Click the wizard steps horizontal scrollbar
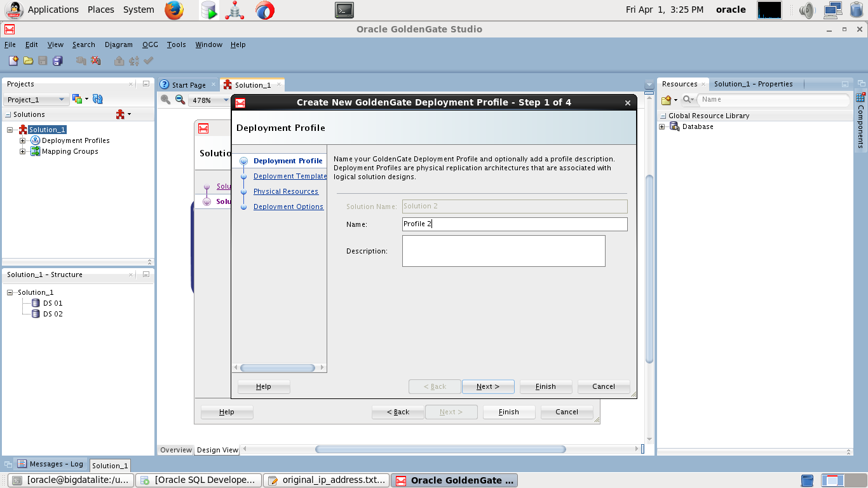The height and width of the screenshot is (488, 868). tap(278, 368)
